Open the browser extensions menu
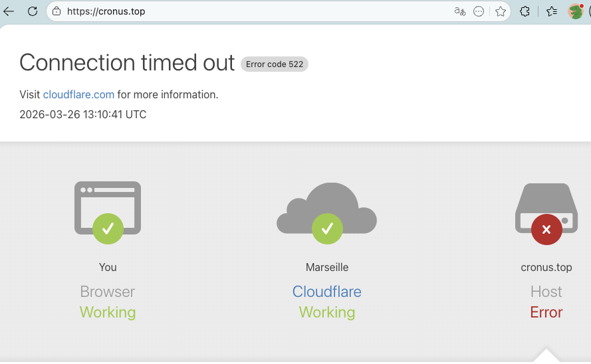 [525, 11]
